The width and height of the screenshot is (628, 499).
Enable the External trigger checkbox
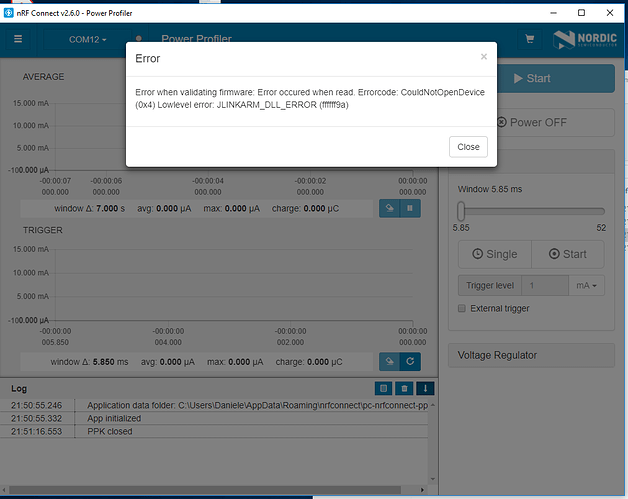tap(462, 308)
